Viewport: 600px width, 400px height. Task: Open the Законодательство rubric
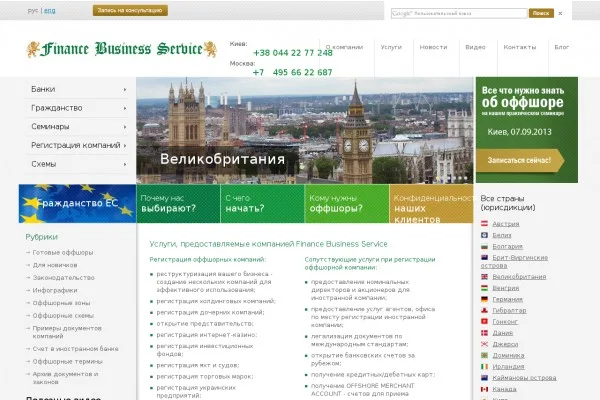[64, 278]
